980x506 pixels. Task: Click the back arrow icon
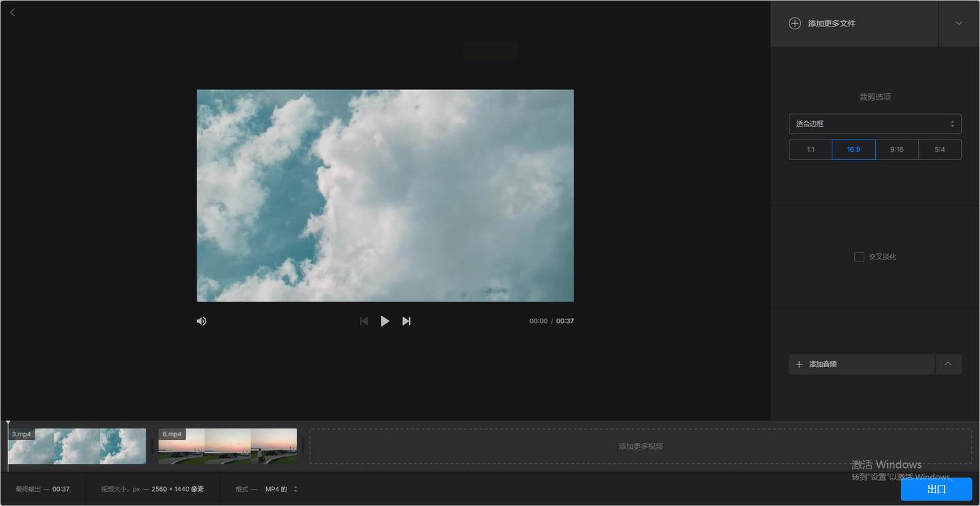(12, 12)
